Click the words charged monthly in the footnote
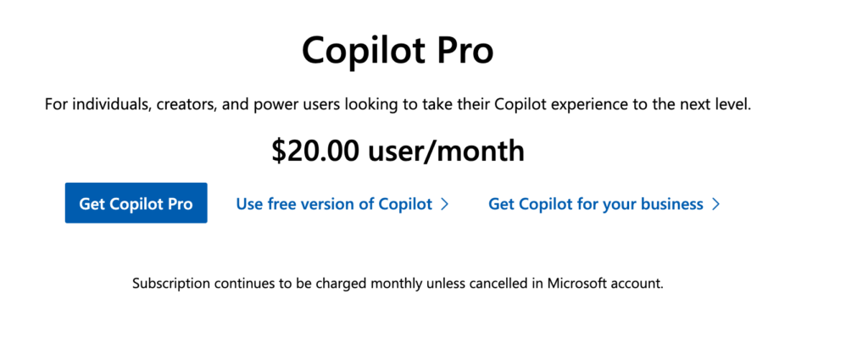This screenshot has width=868, height=353. [373, 283]
